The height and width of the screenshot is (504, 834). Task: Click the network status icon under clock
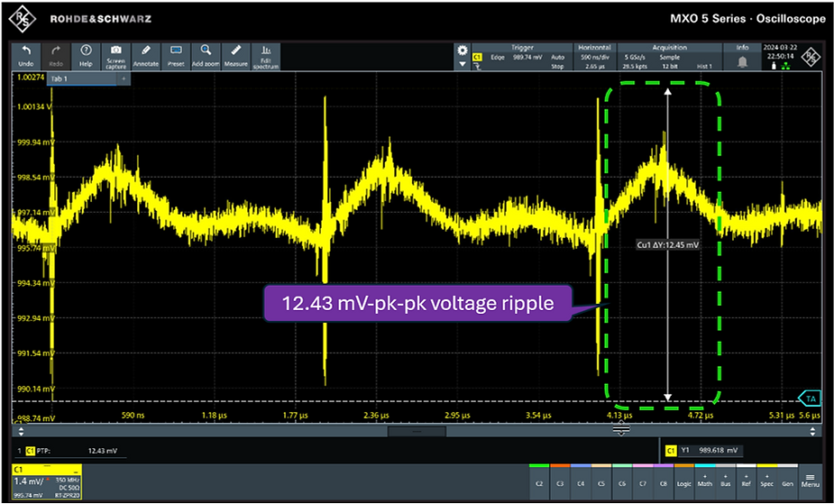click(786, 66)
